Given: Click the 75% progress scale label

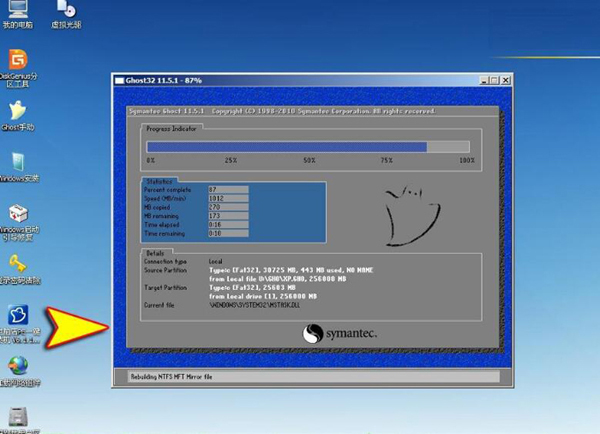Looking at the screenshot, I should [386, 160].
